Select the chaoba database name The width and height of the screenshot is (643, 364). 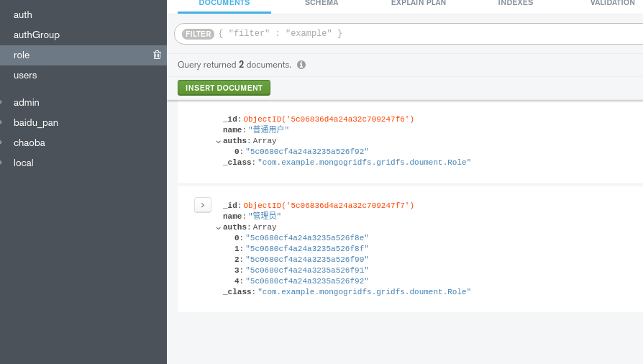[x=29, y=143]
